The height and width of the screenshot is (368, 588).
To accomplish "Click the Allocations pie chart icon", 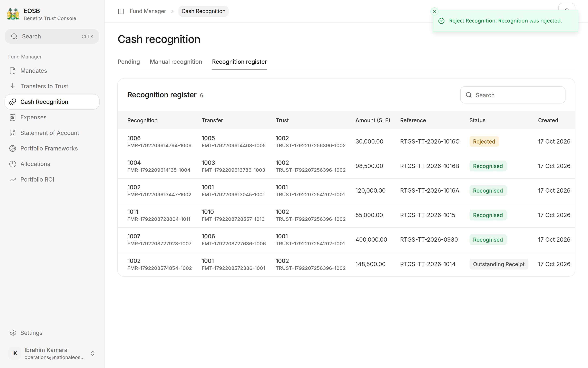I will pos(13,164).
